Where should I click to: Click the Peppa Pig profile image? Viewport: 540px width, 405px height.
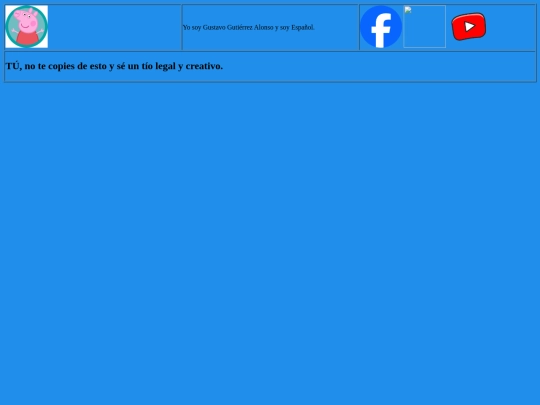(27, 27)
